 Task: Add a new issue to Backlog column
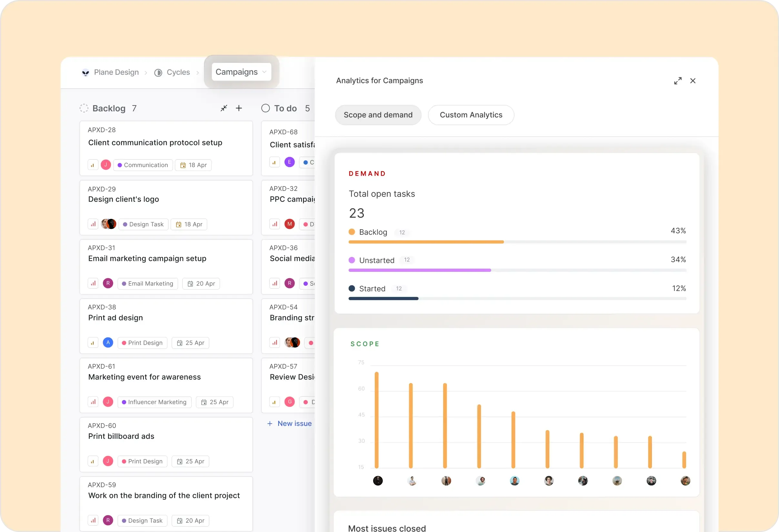239,108
